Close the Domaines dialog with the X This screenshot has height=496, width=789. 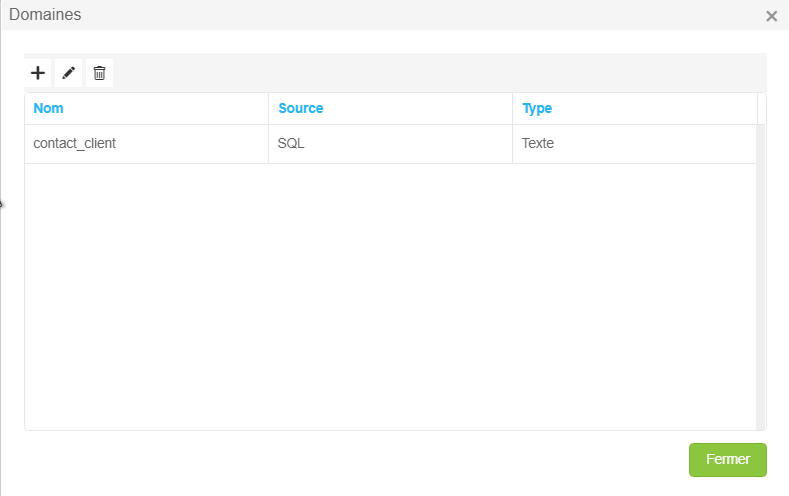(x=771, y=16)
